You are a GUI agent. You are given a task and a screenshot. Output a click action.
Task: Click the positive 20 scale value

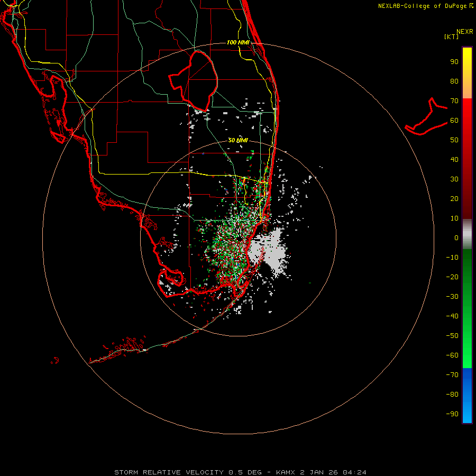pyautogui.click(x=454, y=199)
